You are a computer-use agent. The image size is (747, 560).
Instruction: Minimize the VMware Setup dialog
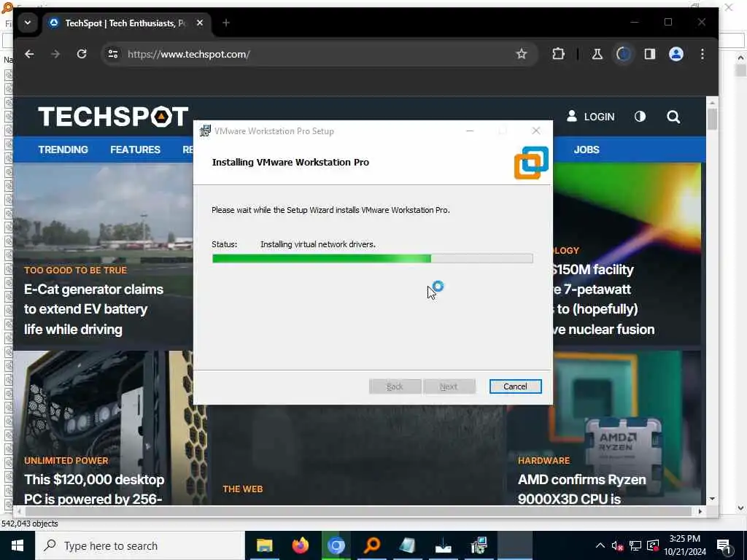pyautogui.click(x=470, y=131)
